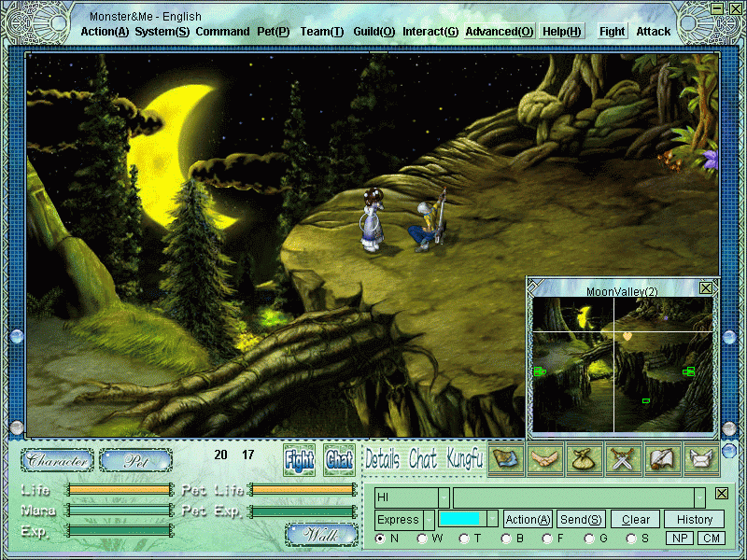
Task: Switch to the Chat tab beside Details
Action: [423, 459]
